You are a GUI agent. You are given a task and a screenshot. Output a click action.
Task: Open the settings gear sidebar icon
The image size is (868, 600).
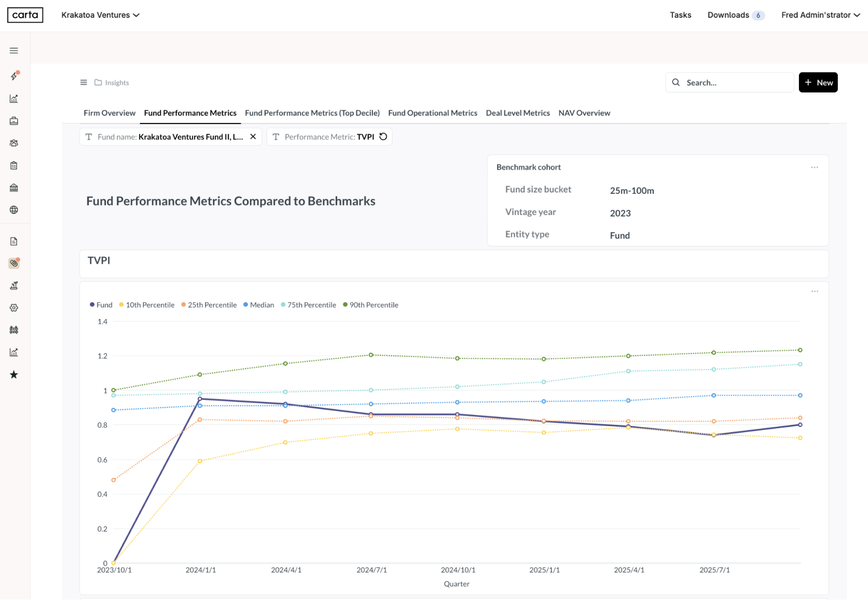[14, 308]
